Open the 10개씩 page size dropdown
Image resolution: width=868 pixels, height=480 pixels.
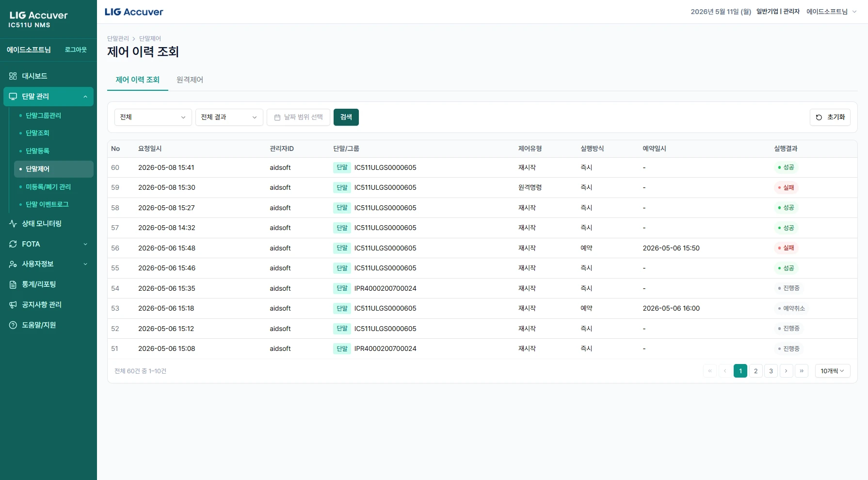click(x=833, y=371)
